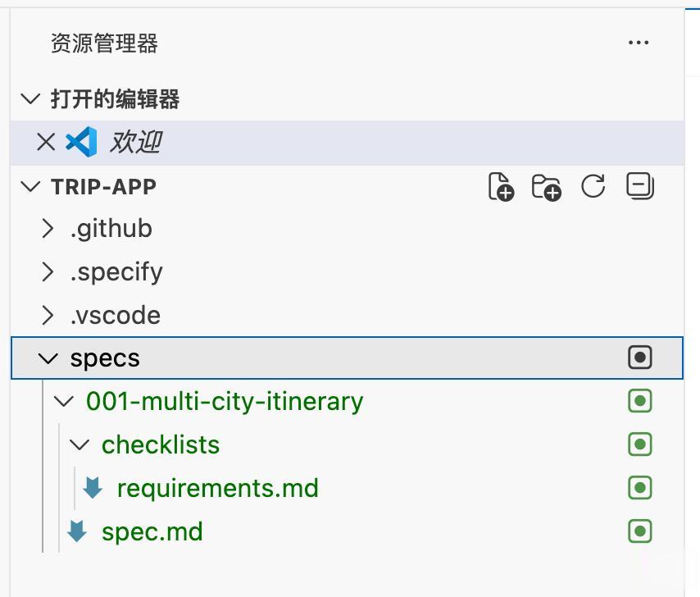The width and height of the screenshot is (700, 597).
Task: Click the spec.md git status badge
Action: [639, 531]
